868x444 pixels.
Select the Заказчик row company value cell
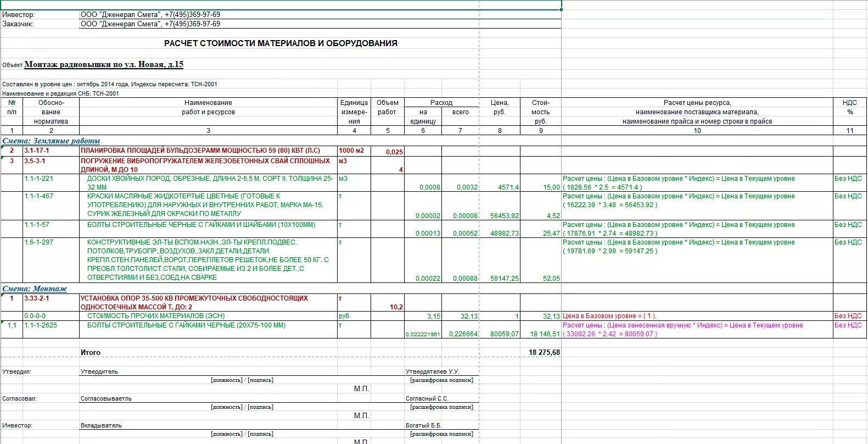coord(320,24)
